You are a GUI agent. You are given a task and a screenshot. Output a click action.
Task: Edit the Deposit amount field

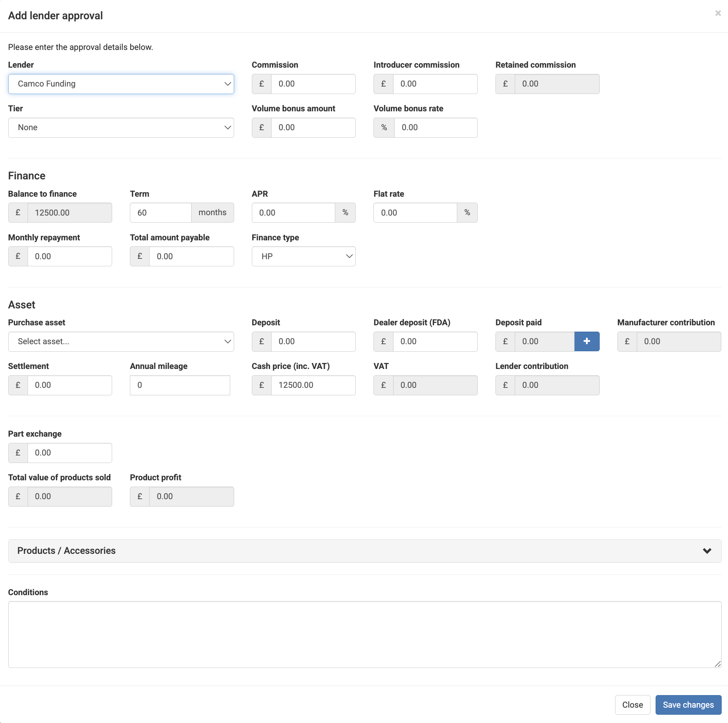tap(313, 341)
